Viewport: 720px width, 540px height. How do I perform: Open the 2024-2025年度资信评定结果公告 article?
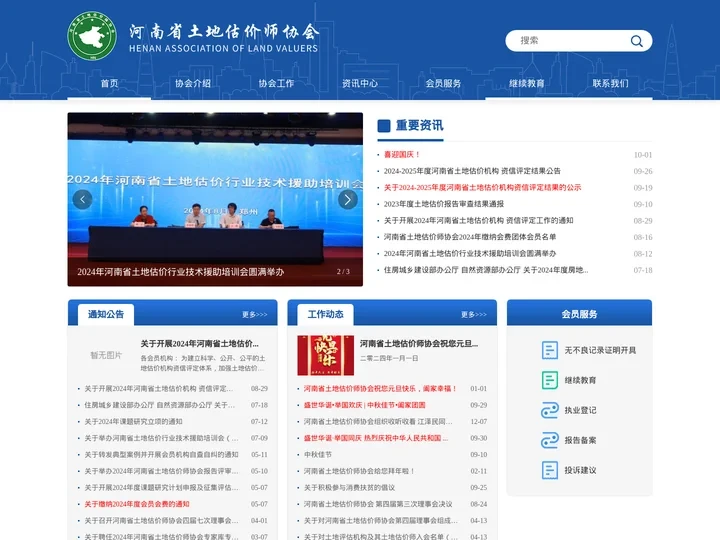point(472,171)
